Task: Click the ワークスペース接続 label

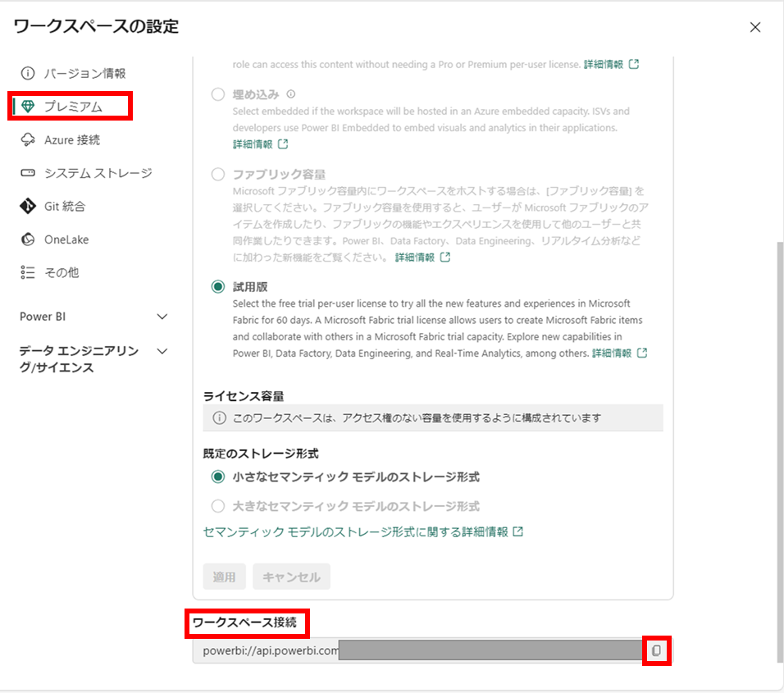Action: [x=244, y=622]
